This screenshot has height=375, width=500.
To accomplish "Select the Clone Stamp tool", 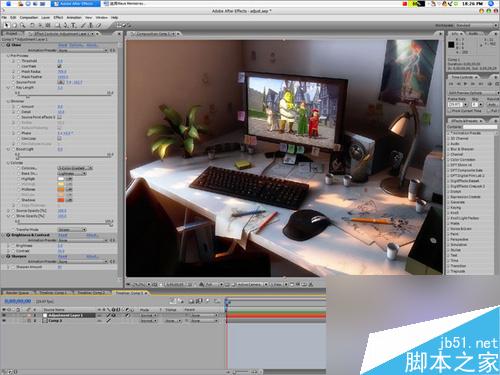I will 91,25.
